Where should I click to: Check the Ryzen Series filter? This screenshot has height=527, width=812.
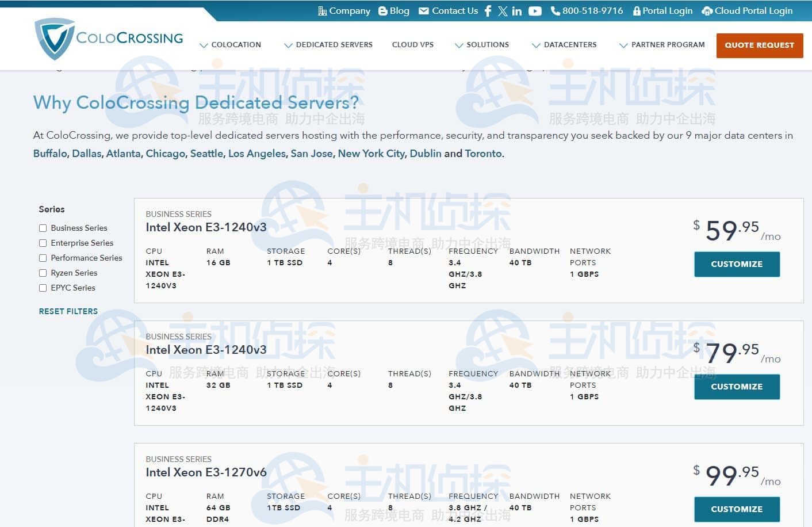click(43, 273)
